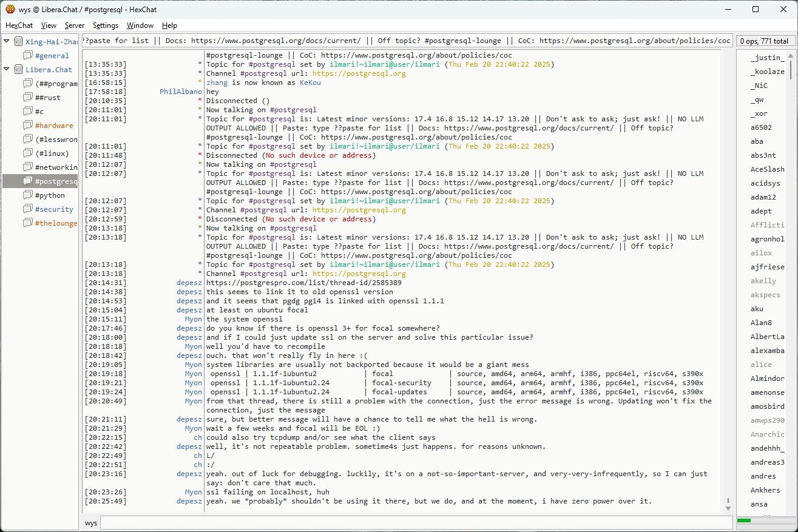The height and width of the screenshot is (532, 798).
Task: Open the postgrespro.com thread link from depesz
Action: tap(303, 283)
